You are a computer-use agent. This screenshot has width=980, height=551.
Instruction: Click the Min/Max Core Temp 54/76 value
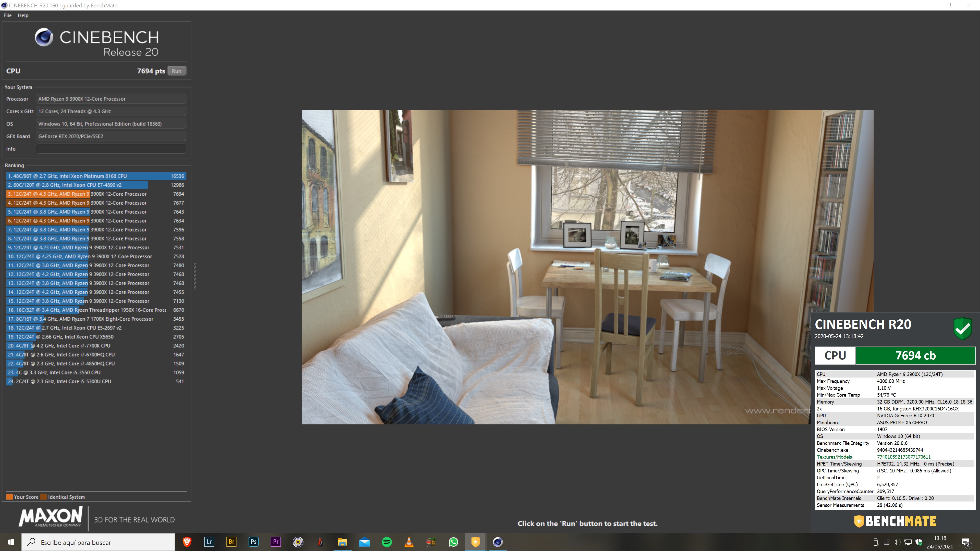click(886, 395)
